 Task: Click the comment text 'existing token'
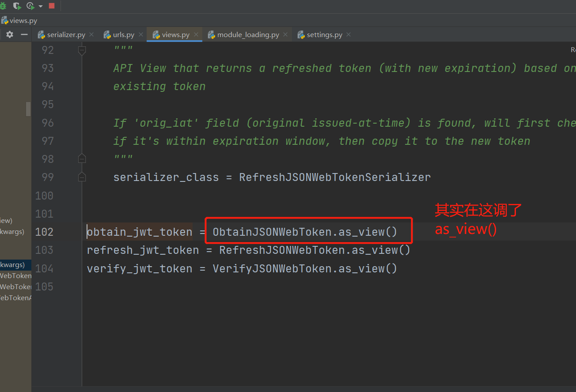coord(159,86)
